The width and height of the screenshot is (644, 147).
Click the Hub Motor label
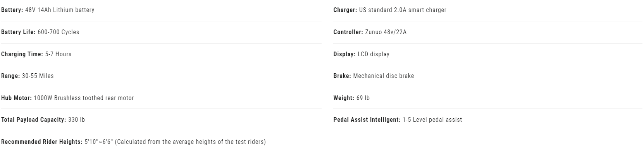(17, 98)
